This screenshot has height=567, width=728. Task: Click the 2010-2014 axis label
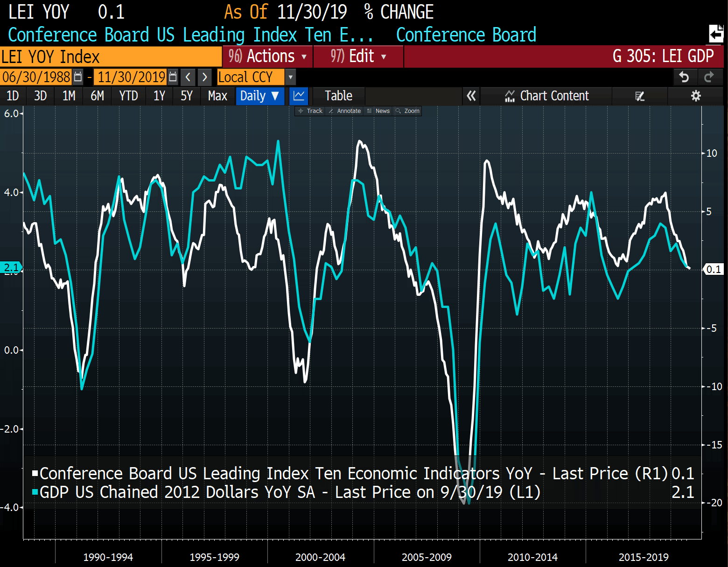[532, 557]
